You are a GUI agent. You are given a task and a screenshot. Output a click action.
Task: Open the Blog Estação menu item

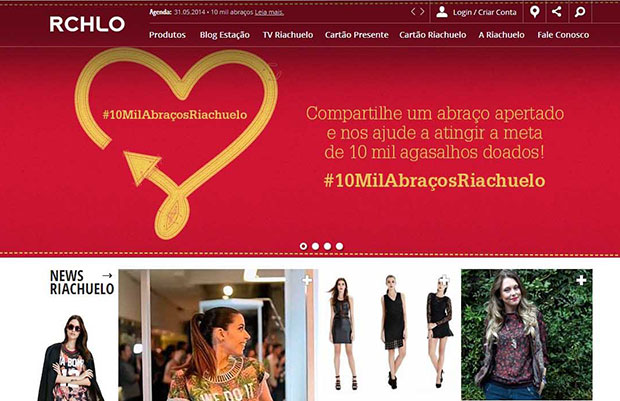(225, 35)
